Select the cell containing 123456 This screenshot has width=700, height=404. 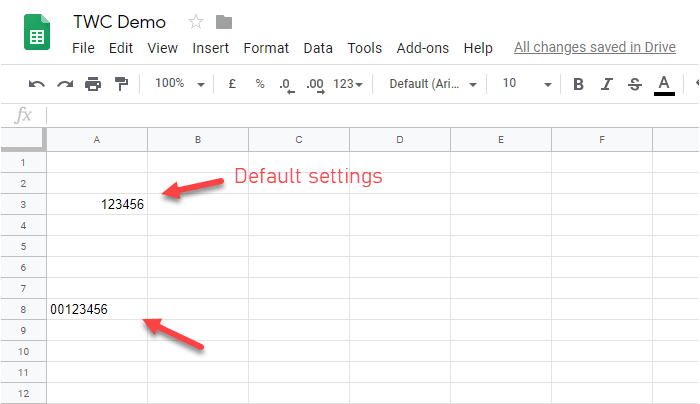coord(97,204)
